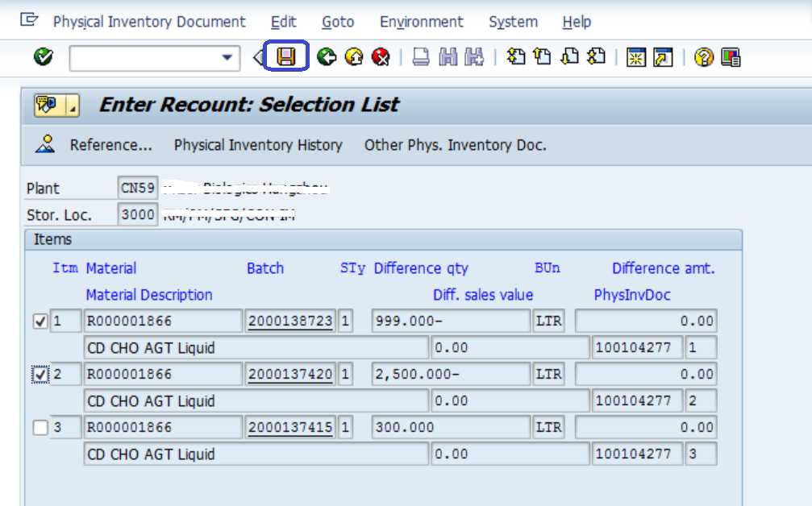Click PhysInvDoc 100104277 in item 1
The height and width of the screenshot is (506, 812).
(636, 348)
